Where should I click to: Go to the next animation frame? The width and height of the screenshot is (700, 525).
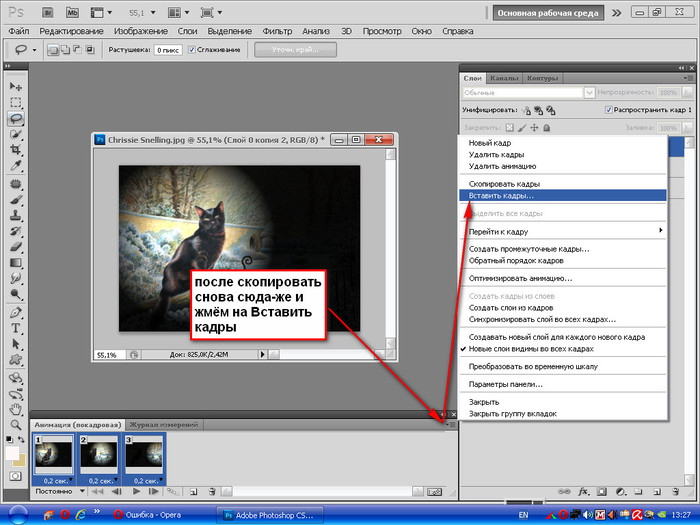[x=154, y=492]
